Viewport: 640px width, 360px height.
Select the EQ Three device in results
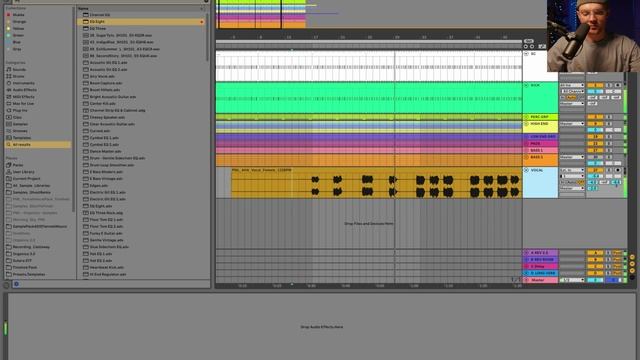98,29
